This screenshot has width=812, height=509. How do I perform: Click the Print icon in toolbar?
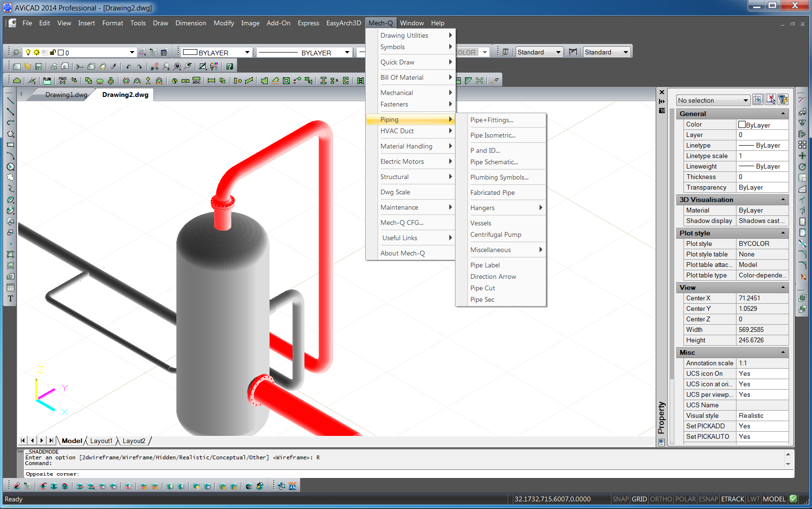click(x=54, y=66)
